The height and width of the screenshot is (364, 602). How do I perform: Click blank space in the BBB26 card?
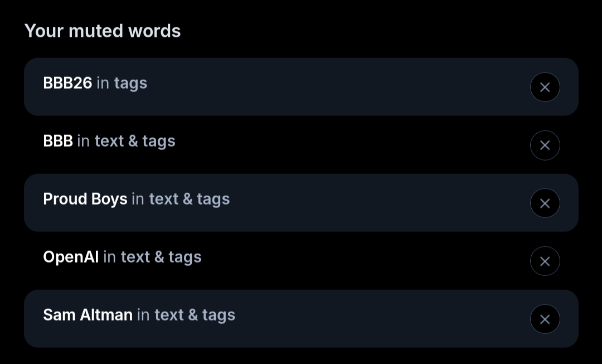pyautogui.click(x=334, y=88)
